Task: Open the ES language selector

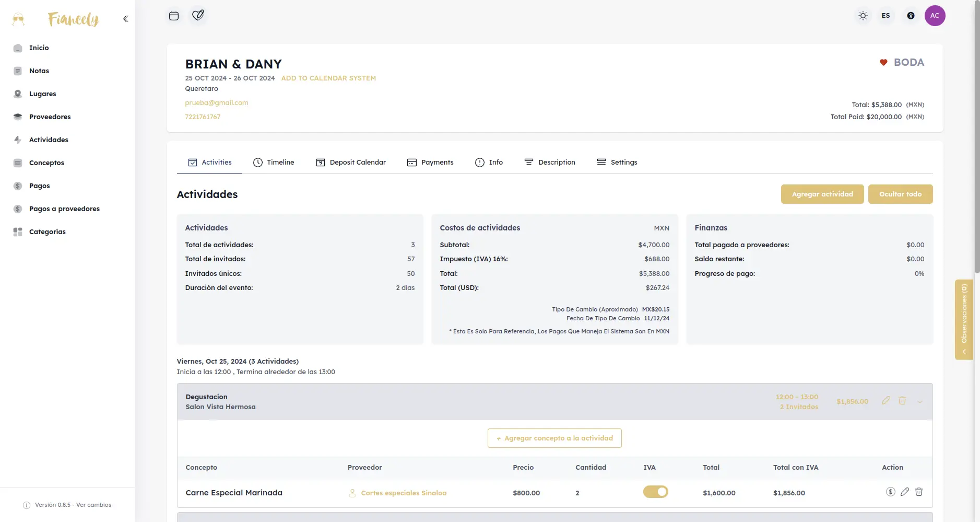Action: (x=886, y=16)
